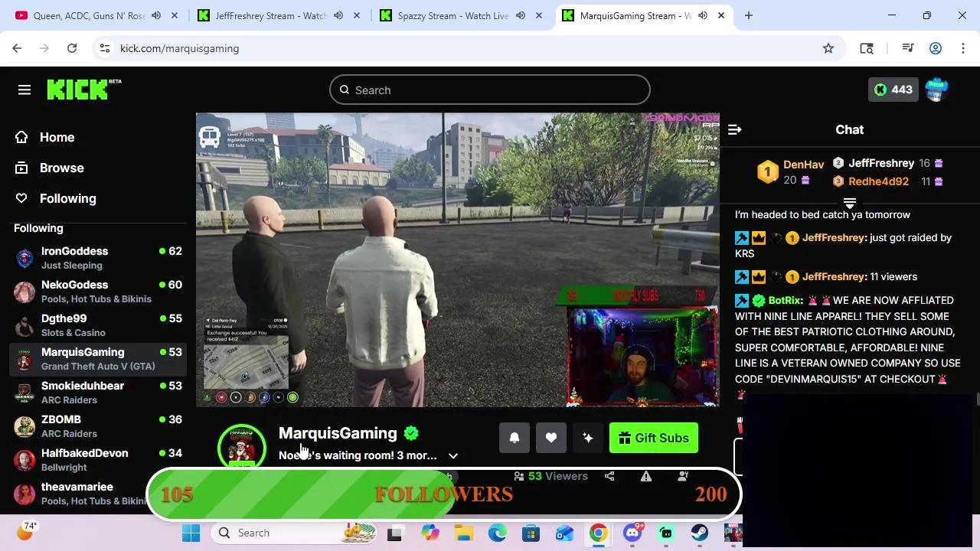Open HalfbakedDevon Bellwright channel
Viewport: 980px width, 551px height.
98,460
